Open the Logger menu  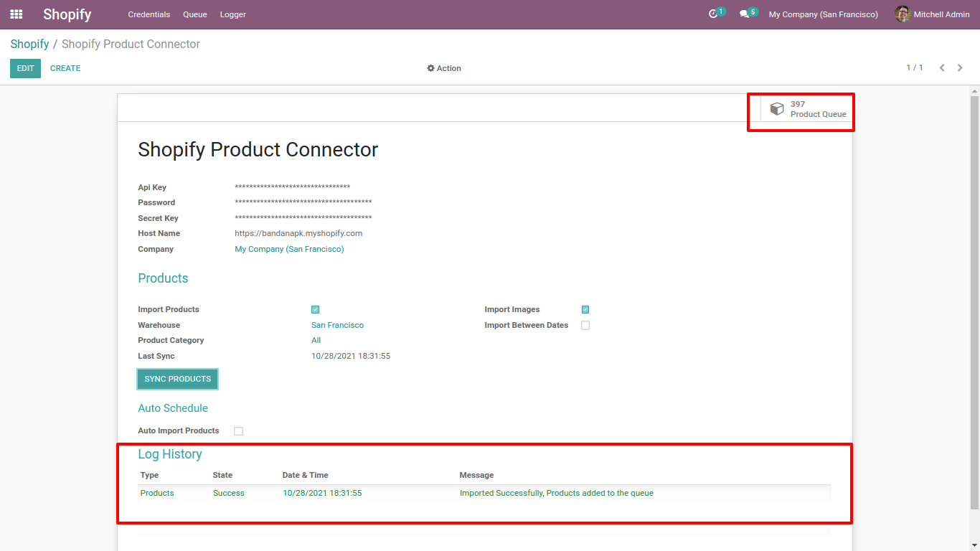(x=233, y=14)
